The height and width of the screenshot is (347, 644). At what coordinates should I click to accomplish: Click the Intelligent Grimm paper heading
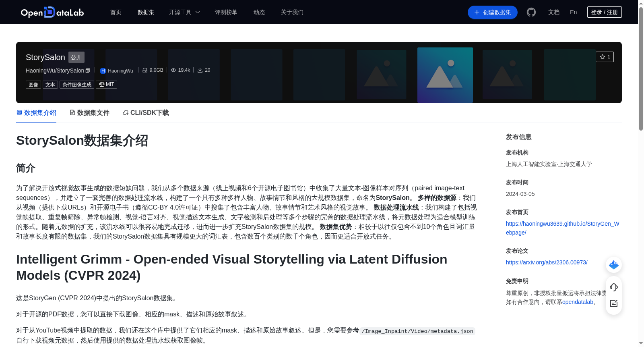231,267
